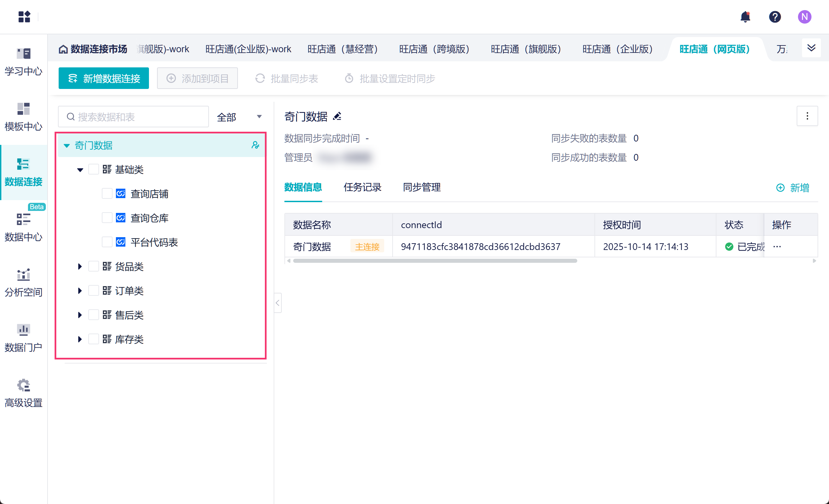Switch to 旺店通（旗舰版）tab
The height and width of the screenshot is (504, 829).
[x=526, y=49]
